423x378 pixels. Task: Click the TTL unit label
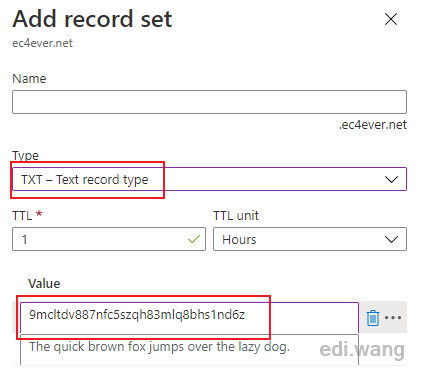coord(236,216)
